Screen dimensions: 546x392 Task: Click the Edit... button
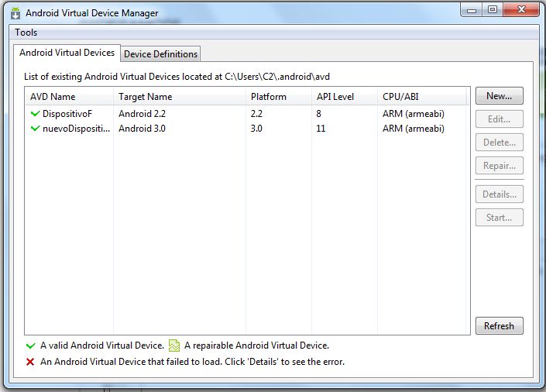tap(499, 119)
